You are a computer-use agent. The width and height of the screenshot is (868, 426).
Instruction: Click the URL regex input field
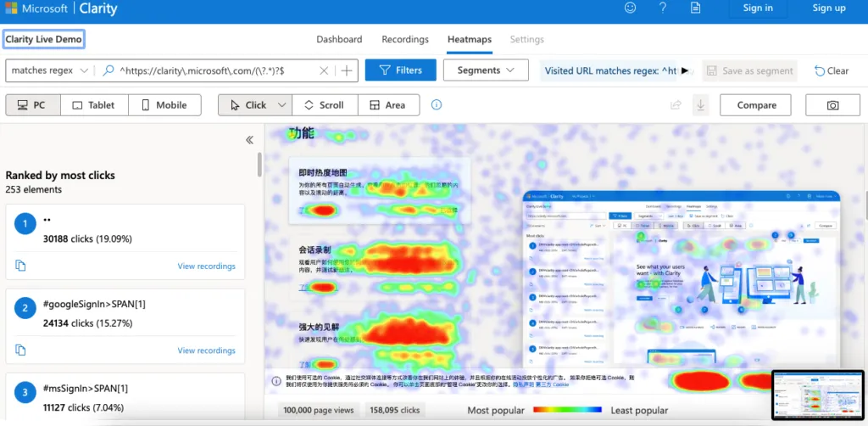click(x=209, y=70)
